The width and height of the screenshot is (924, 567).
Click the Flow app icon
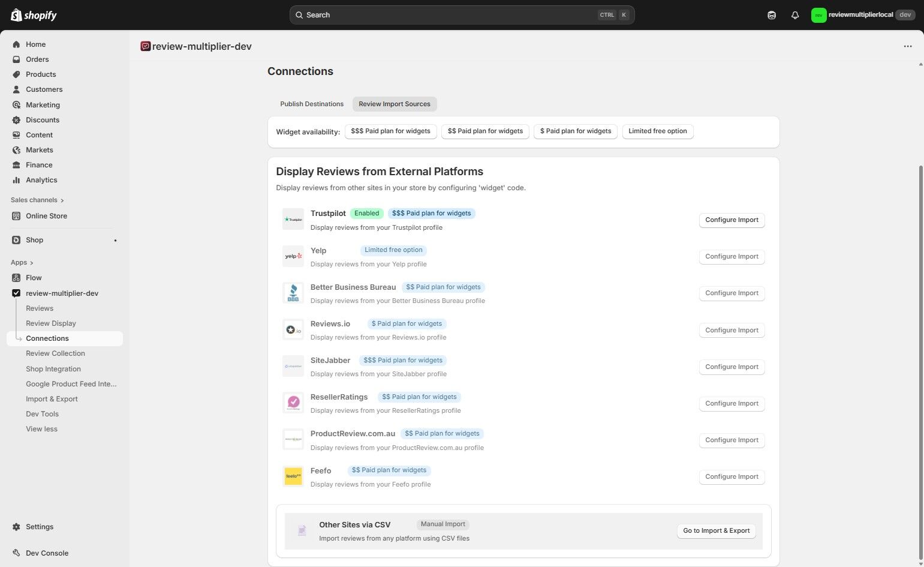[x=16, y=278]
